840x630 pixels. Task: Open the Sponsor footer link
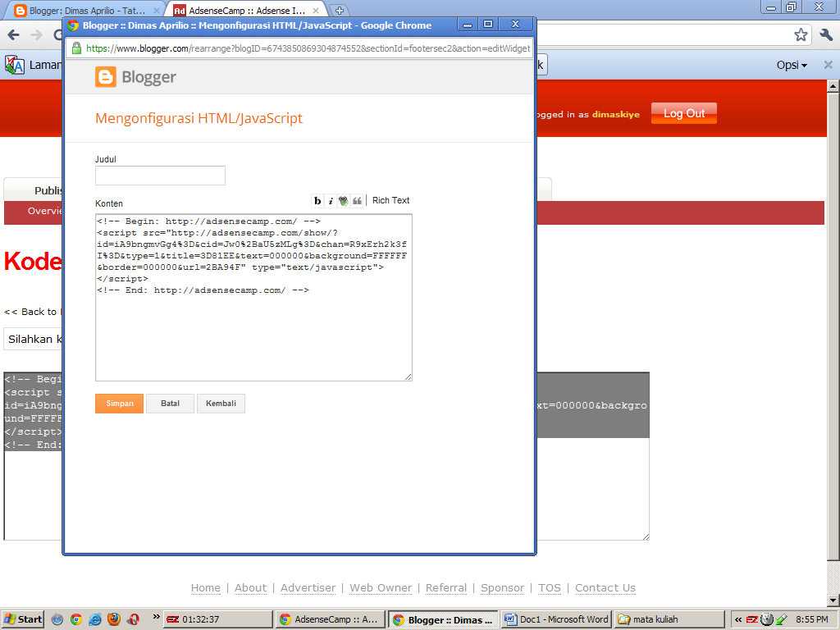pyautogui.click(x=503, y=587)
